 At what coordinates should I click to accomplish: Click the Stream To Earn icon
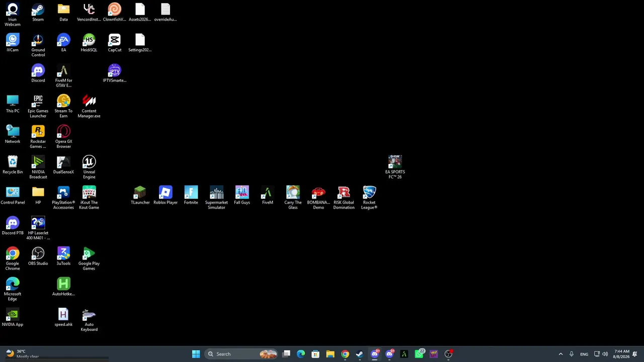point(63,107)
